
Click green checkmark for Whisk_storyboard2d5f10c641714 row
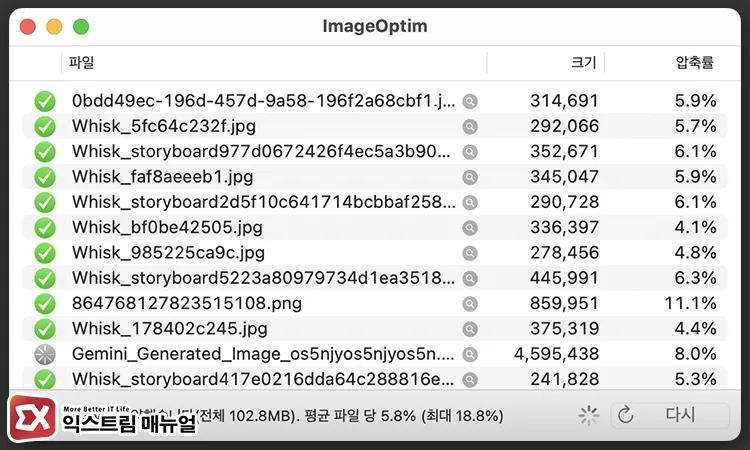tap(45, 203)
